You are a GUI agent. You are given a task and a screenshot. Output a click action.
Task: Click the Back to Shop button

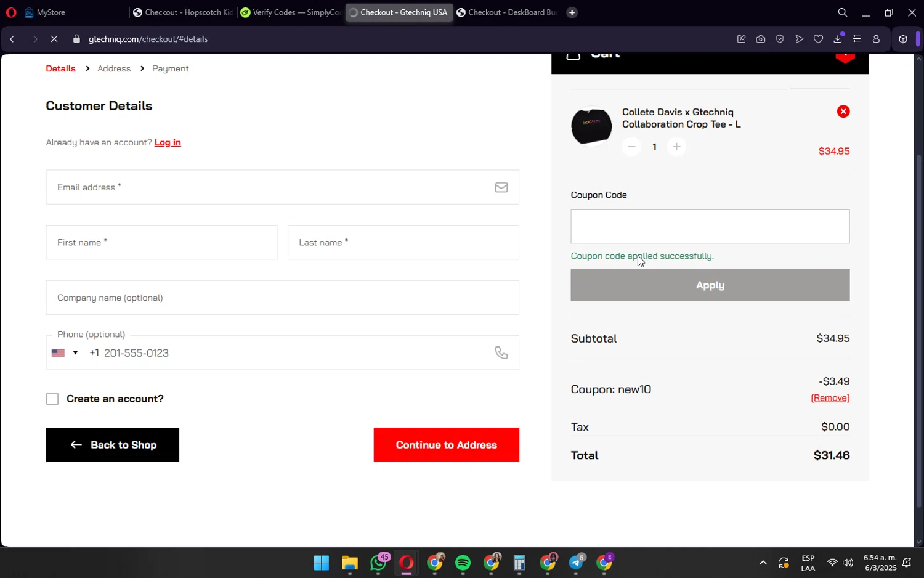[x=112, y=445]
